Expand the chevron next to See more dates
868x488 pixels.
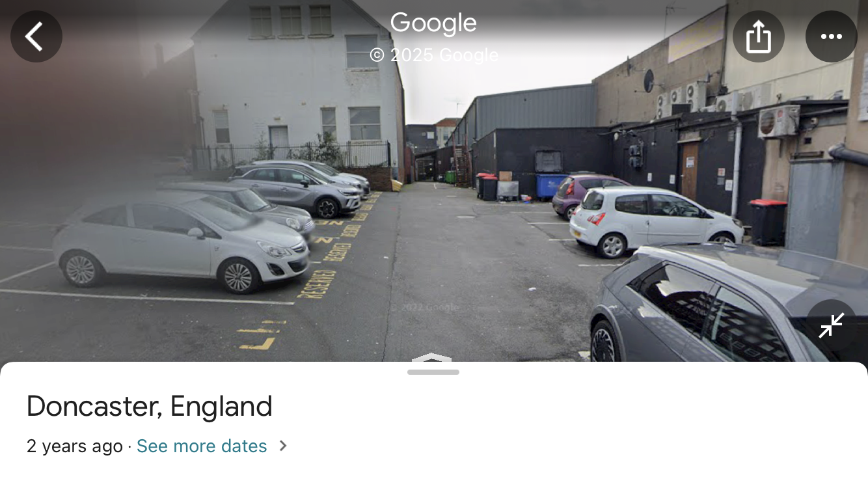[x=282, y=446]
